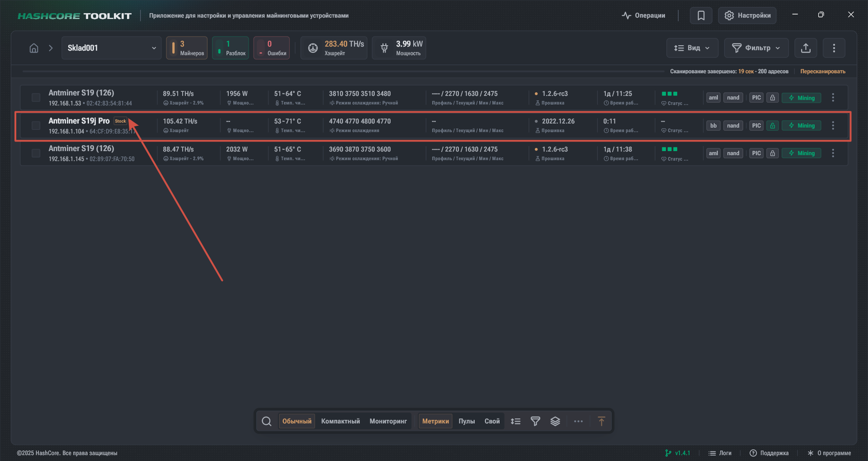Open Поддержка in the footer
This screenshot has height=461, width=868.
(769, 453)
